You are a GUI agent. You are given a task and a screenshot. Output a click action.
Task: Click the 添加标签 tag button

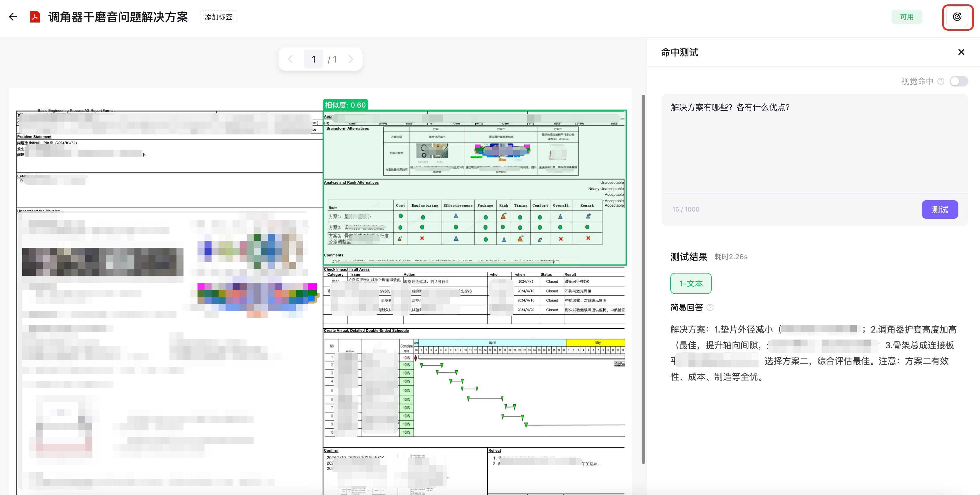click(x=218, y=17)
